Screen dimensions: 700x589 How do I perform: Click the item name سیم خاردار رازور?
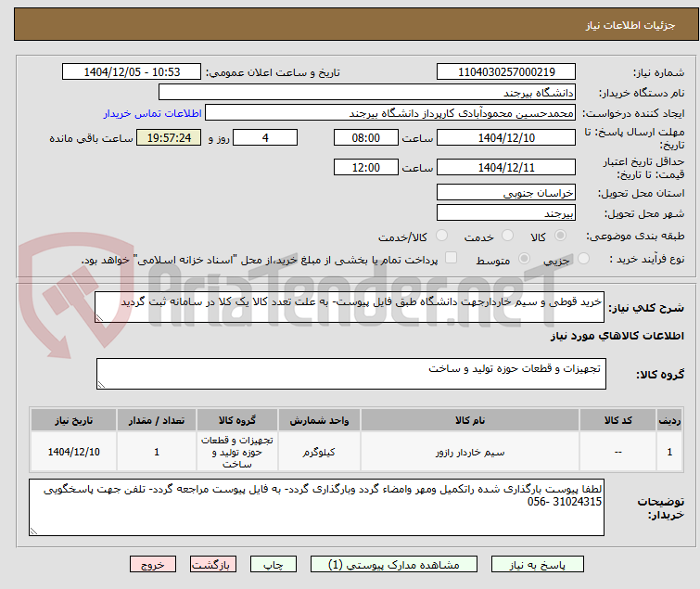pyautogui.click(x=470, y=453)
